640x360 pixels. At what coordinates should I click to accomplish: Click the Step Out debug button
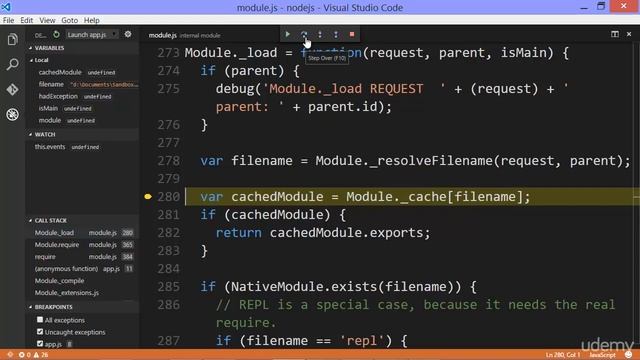pos(336,34)
